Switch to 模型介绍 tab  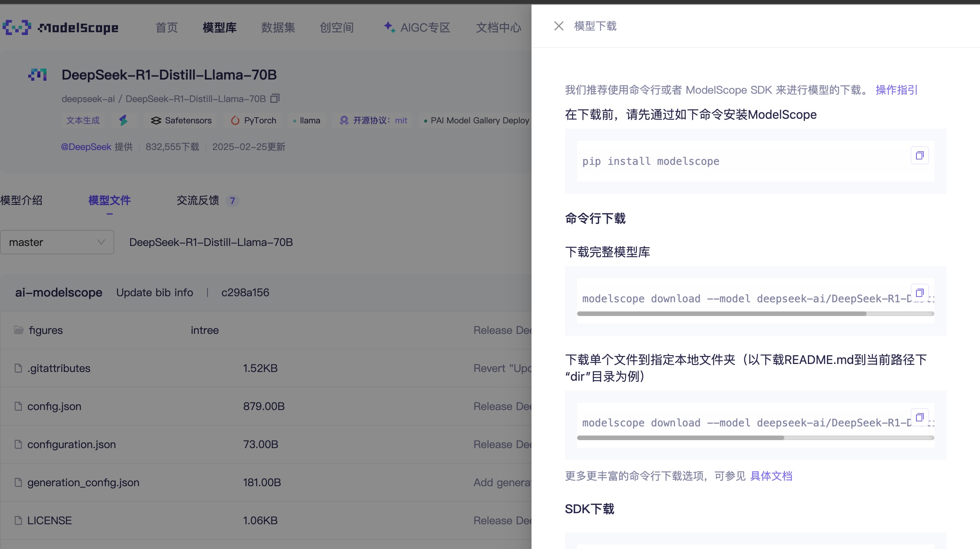pyautogui.click(x=21, y=200)
